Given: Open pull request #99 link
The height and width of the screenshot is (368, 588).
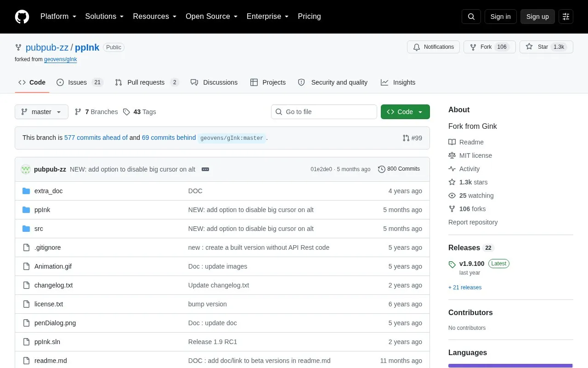Looking at the screenshot, I should [x=412, y=138].
